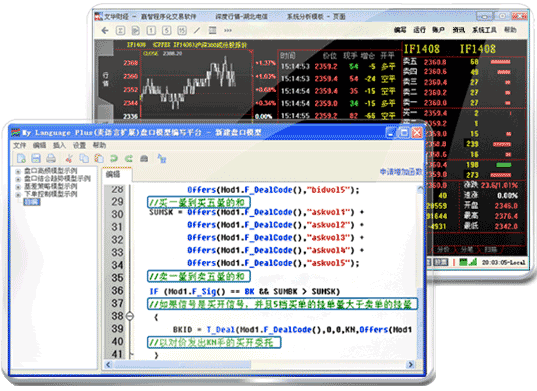This screenshot has height=391, width=537.
Task: Expand the 盘口结合趋势模型示例 tree node
Action: 18,178
